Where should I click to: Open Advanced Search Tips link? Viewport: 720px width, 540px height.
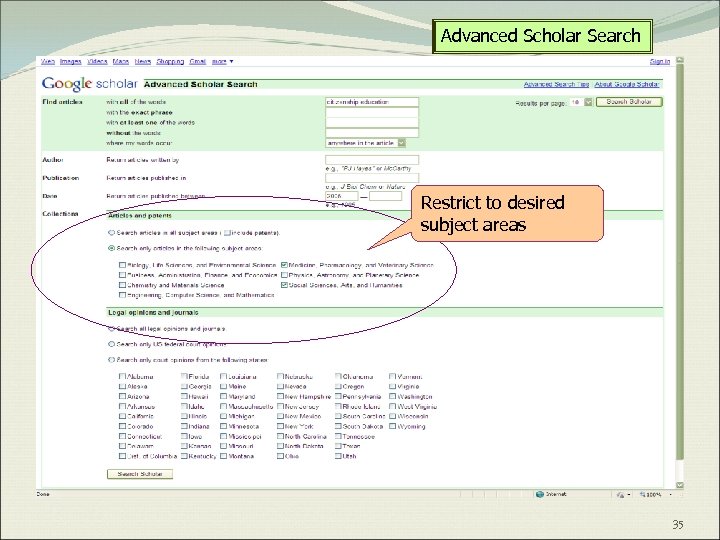pyautogui.click(x=556, y=84)
